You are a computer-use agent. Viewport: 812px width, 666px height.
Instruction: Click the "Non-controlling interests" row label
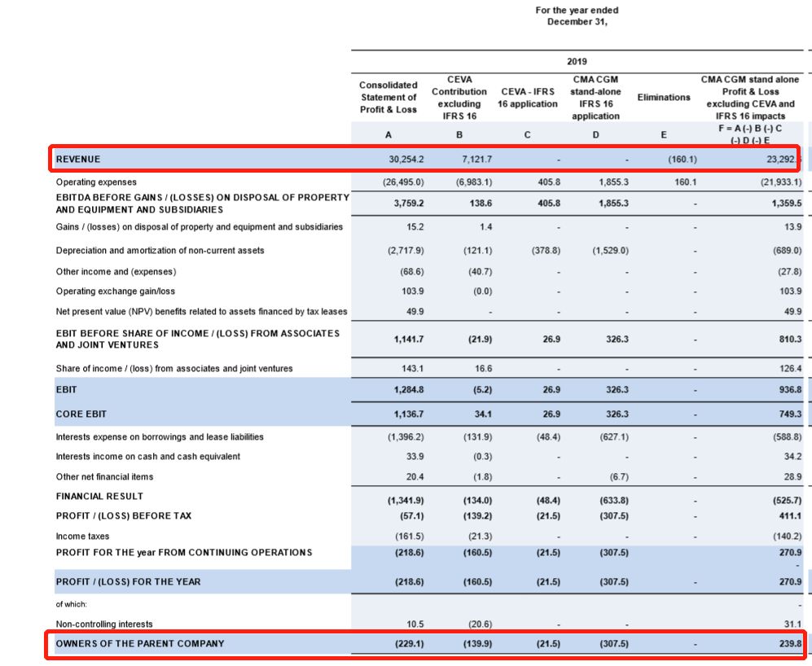(x=103, y=624)
